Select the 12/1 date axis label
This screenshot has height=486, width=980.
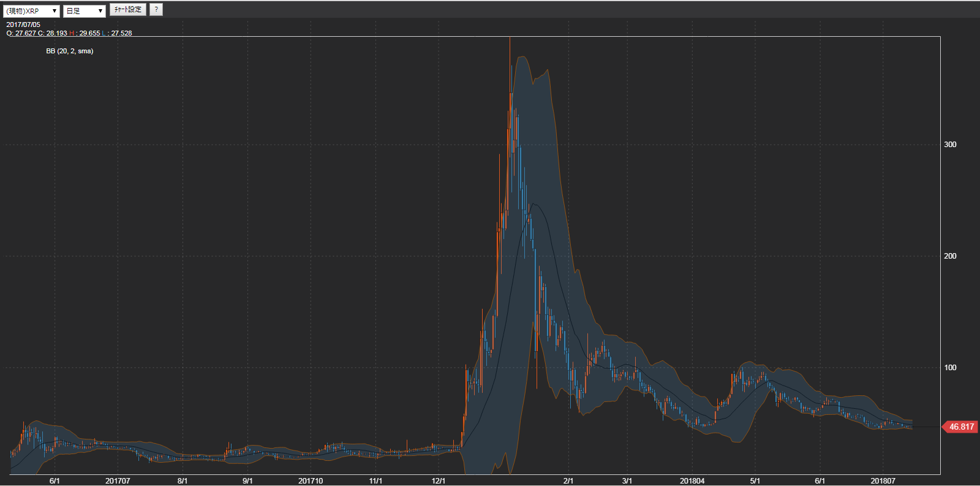(x=439, y=480)
